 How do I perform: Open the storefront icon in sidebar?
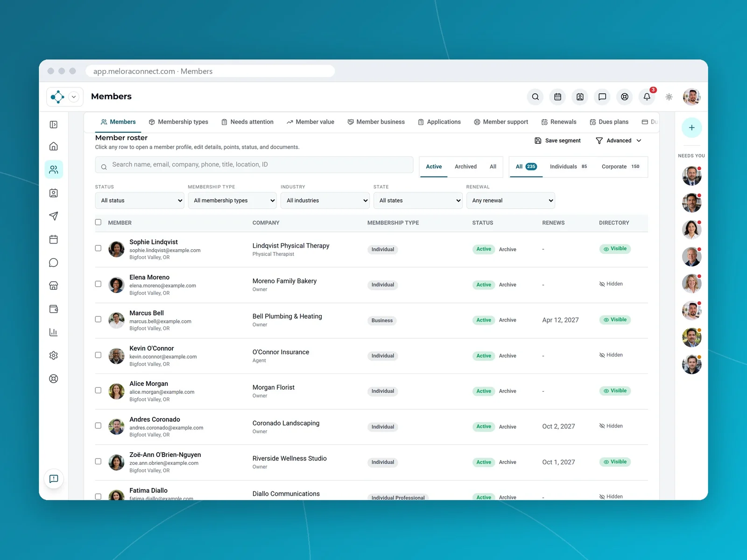point(54,286)
